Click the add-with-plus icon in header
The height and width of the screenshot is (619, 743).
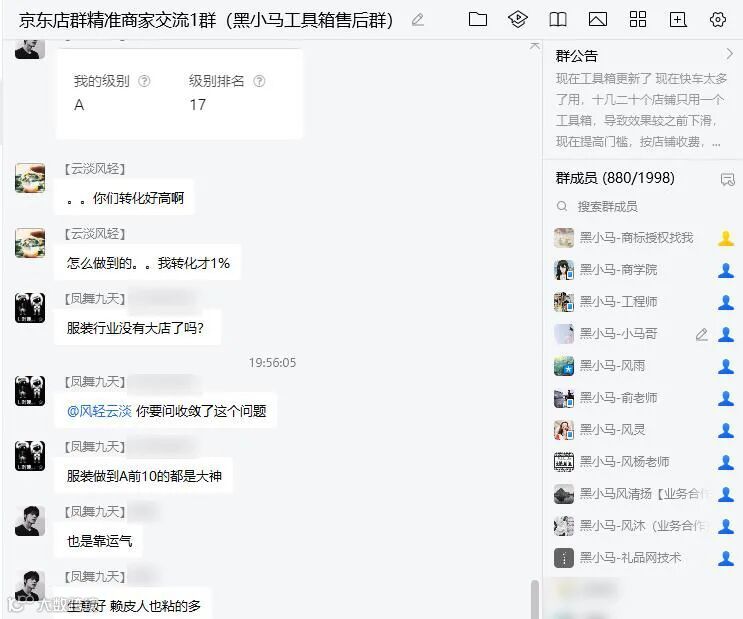tap(678, 19)
